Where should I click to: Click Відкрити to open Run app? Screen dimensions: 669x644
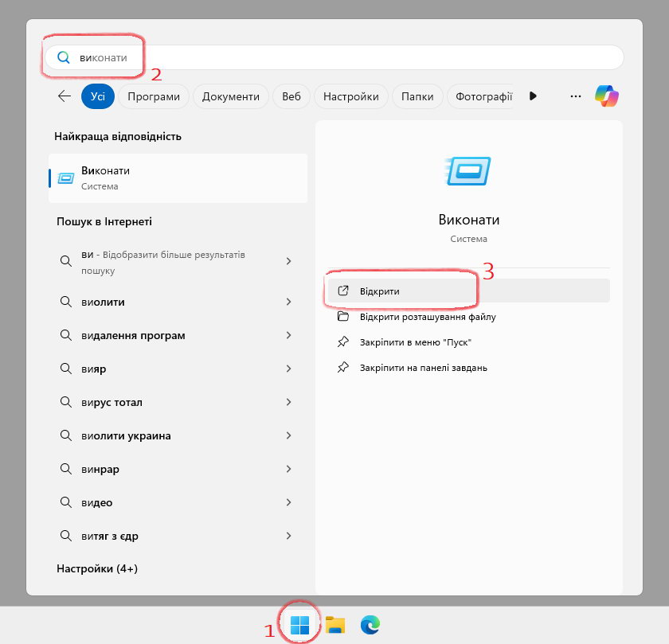(380, 291)
